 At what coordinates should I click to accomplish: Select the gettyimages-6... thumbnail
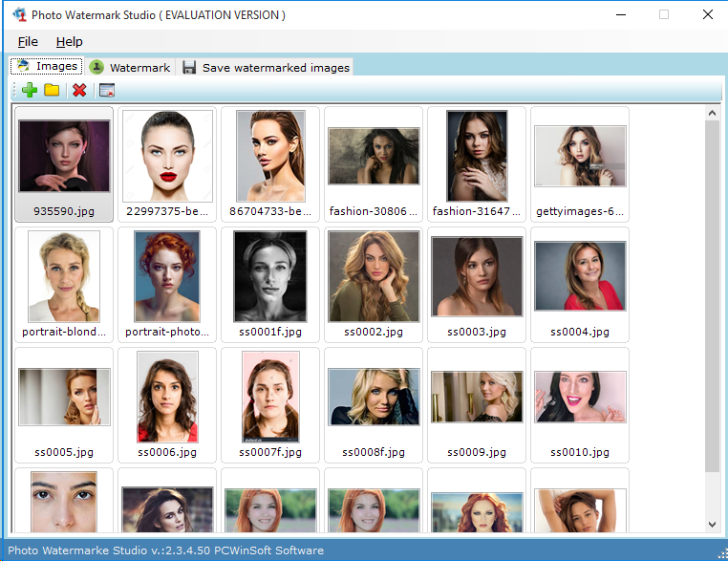579,164
